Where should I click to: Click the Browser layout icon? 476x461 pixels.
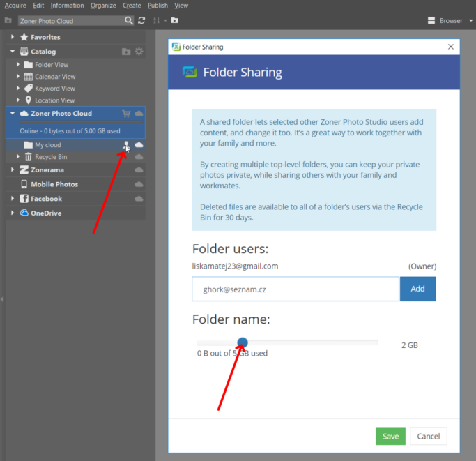click(431, 20)
